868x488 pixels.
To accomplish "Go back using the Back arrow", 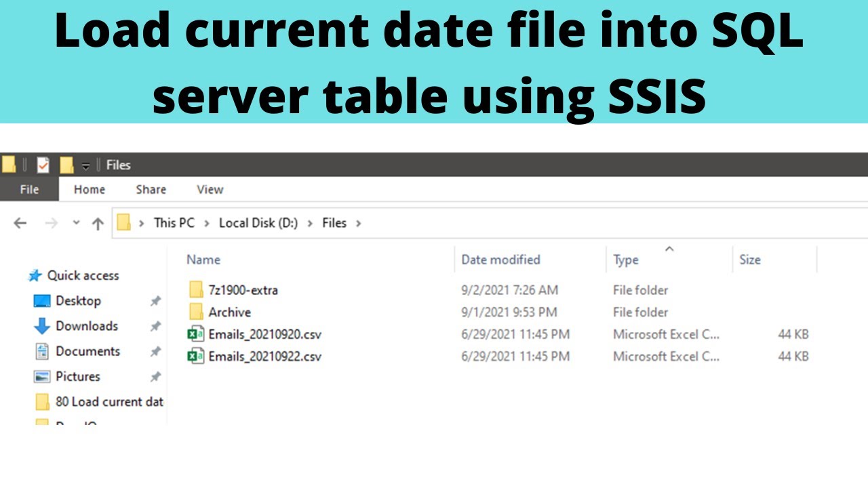I will tap(20, 223).
